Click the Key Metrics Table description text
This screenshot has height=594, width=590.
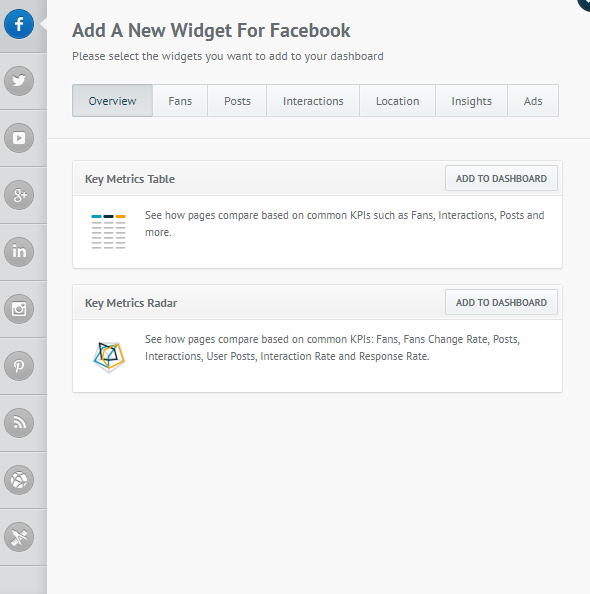click(344, 224)
